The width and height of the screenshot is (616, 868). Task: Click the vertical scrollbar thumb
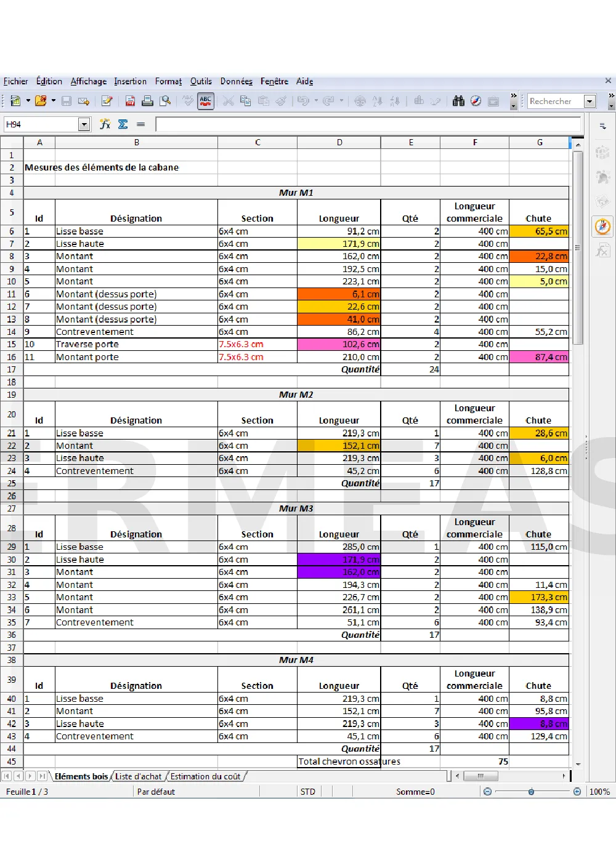pos(578,247)
